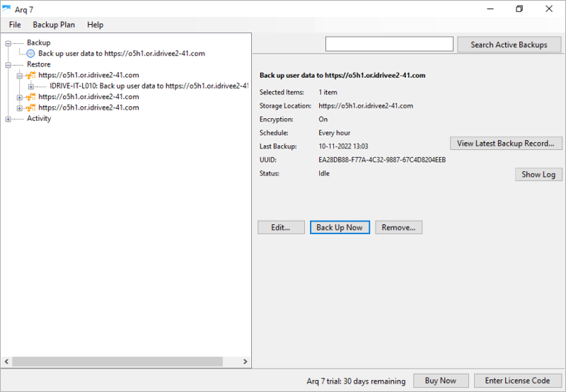Click the '1 item' selected items value
The width and height of the screenshot is (566, 392).
[x=328, y=93]
